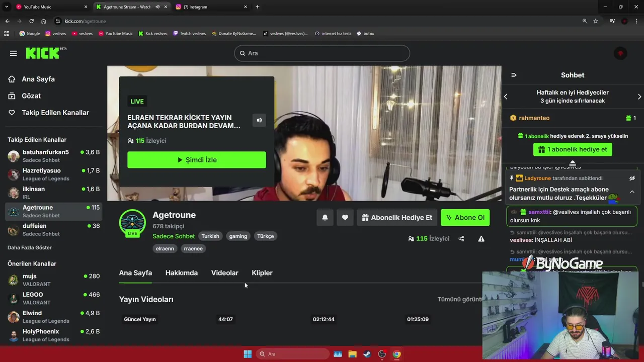
Task: Click the Sadece Sohbet category link
Action: [174, 236]
